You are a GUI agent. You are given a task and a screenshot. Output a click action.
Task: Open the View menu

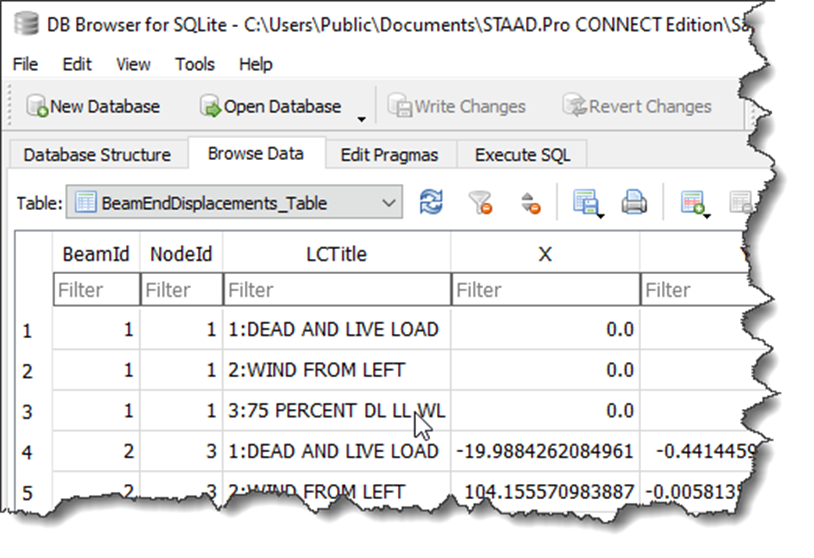(133, 64)
